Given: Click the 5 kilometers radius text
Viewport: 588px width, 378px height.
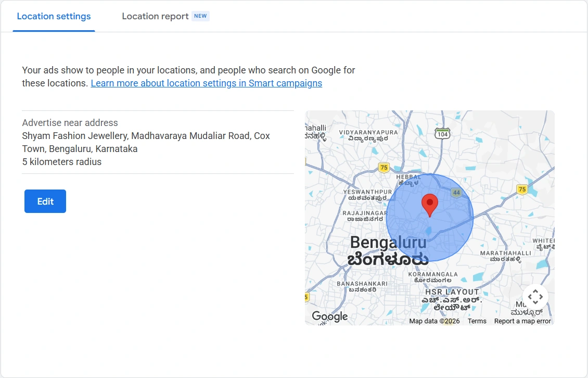Looking at the screenshot, I should tap(62, 162).
